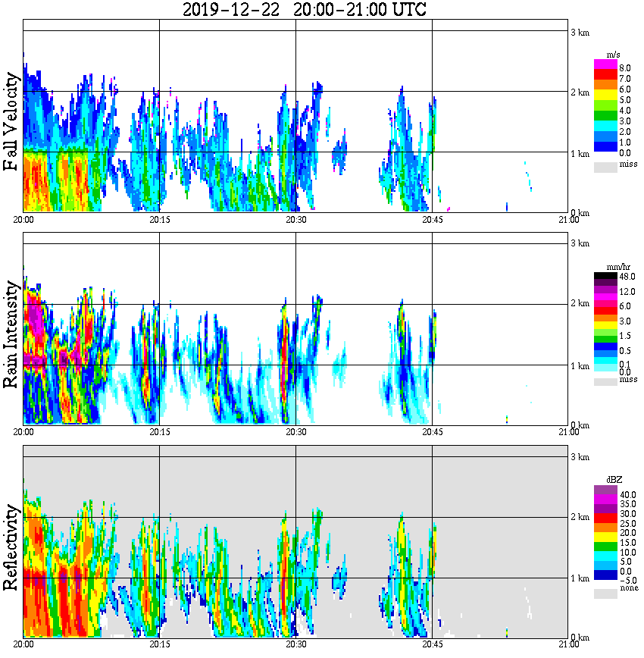Click '2 km' label on Fall Velocity panel
Image resolution: width=644 pixels, height=658 pixels.
[580, 92]
